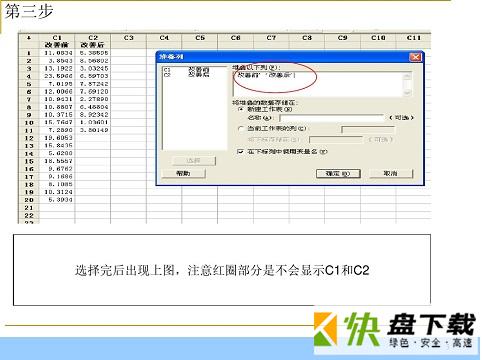The width and height of the screenshot is (483, 360).
Task: Click the 名称 text input field
Action: click(x=332, y=118)
